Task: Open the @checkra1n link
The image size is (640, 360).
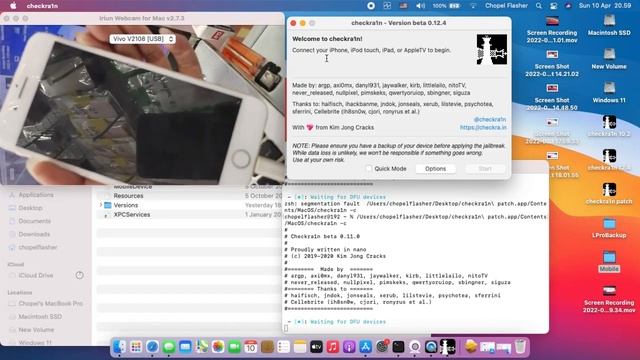Action: coord(489,120)
